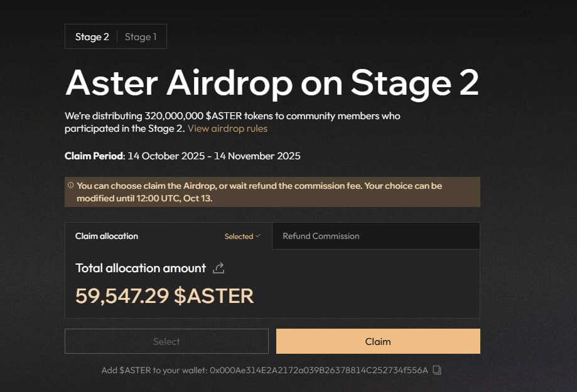Click the info icon in the notice banner
Viewport: 577px width, 392px height.
pos(70,186)
